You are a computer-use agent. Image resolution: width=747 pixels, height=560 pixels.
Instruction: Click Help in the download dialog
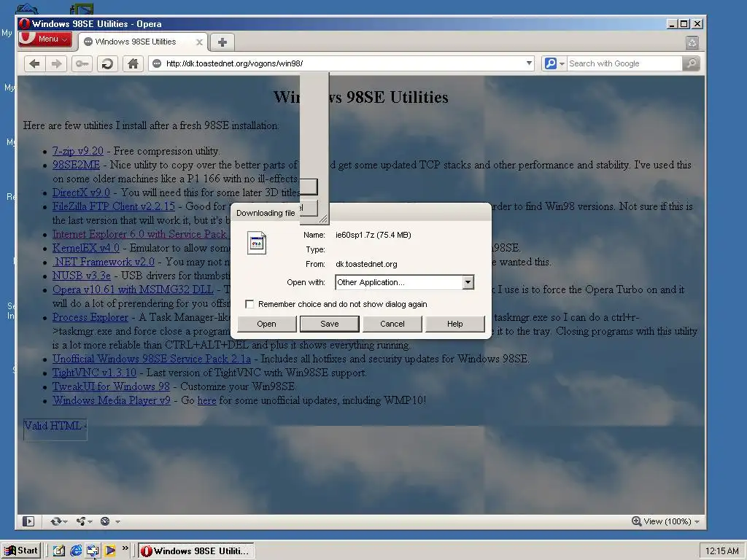click(x=455, y=324)
